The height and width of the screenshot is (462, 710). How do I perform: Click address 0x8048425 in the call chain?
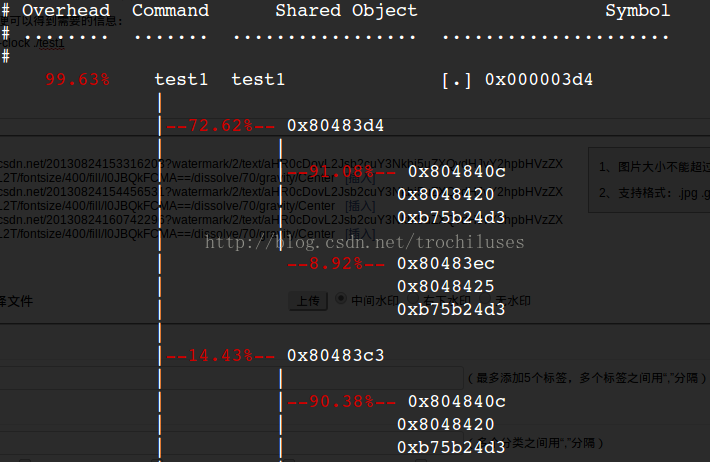446,286
